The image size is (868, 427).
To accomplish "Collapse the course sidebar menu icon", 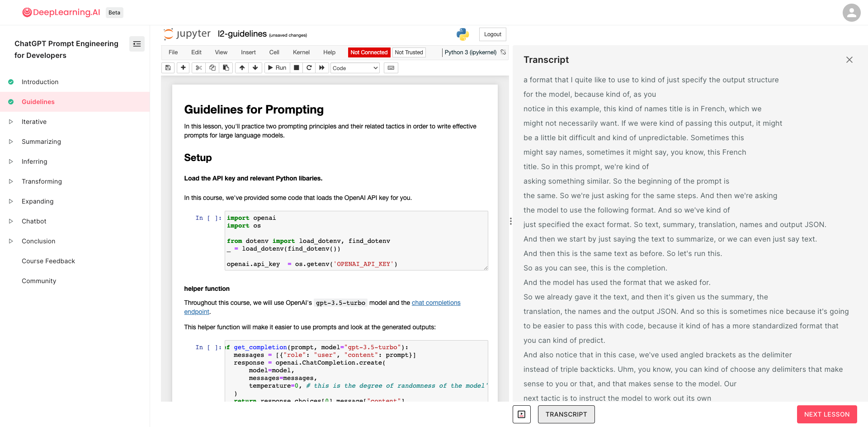I will click(137, 44).
